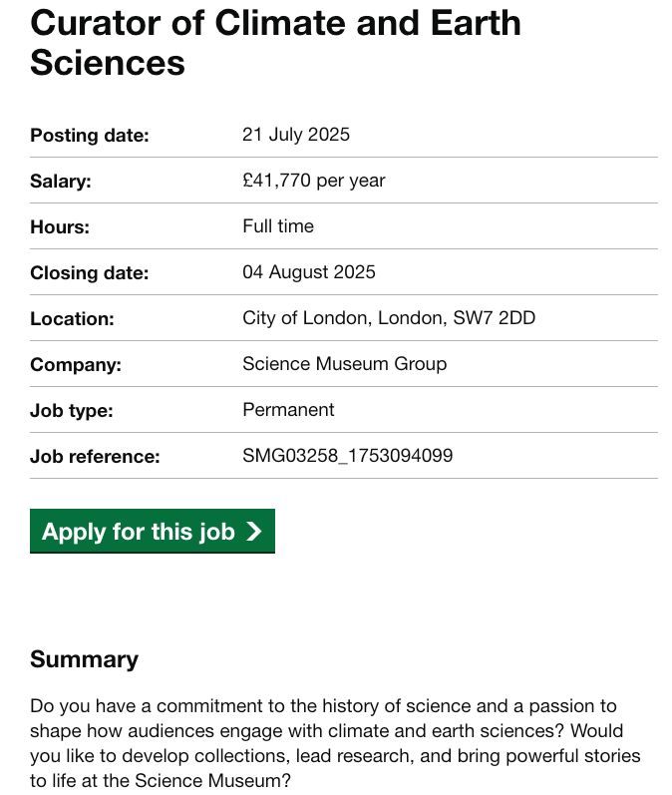The width and height of the screenshot is (672, 795).
Task: Click the Permanent job type value
Action: point(288,410)
